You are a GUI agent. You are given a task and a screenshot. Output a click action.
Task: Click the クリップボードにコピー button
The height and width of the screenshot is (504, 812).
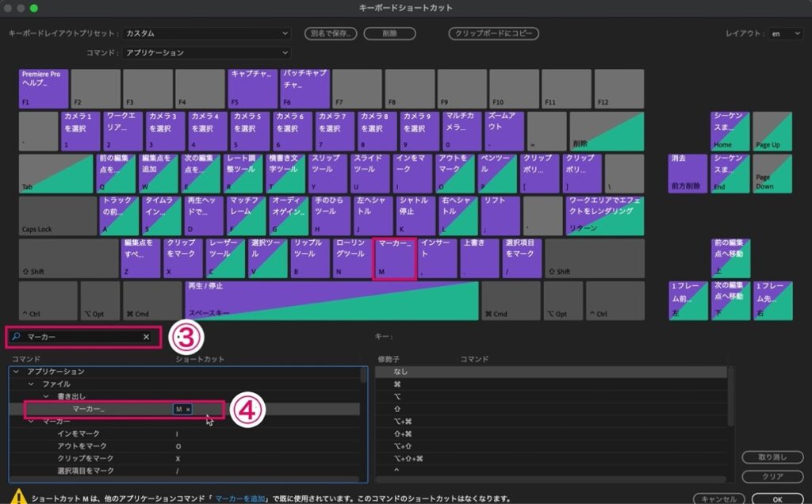coord(493,33)
